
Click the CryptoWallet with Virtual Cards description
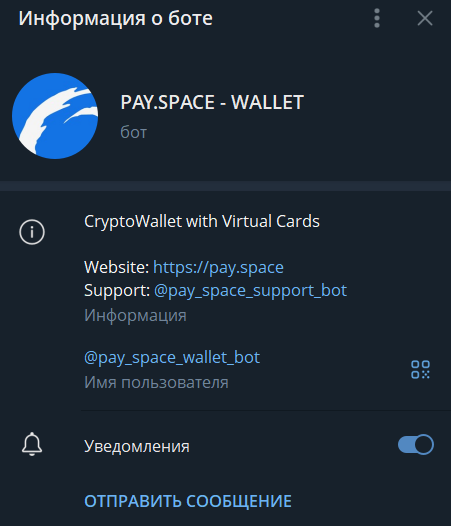coord(202,222)
